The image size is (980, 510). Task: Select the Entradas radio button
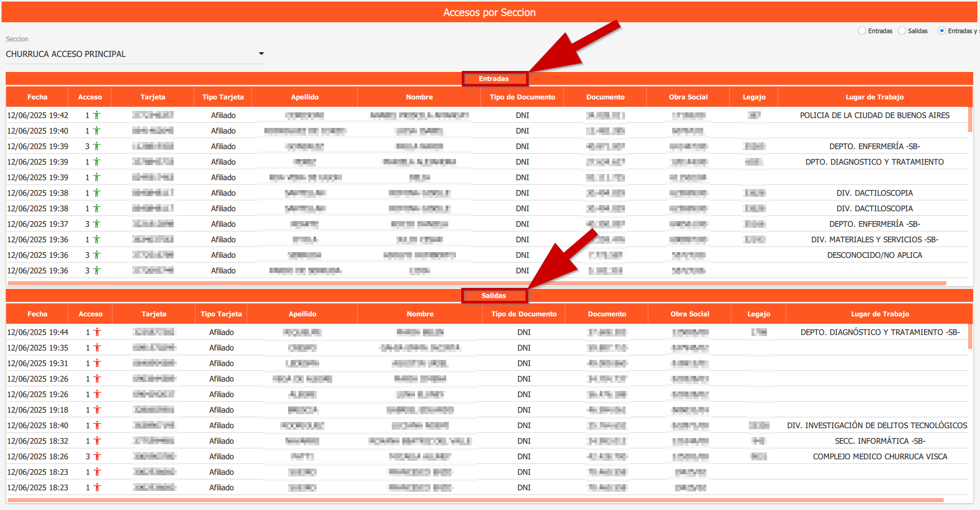click(x=861, y=31)
